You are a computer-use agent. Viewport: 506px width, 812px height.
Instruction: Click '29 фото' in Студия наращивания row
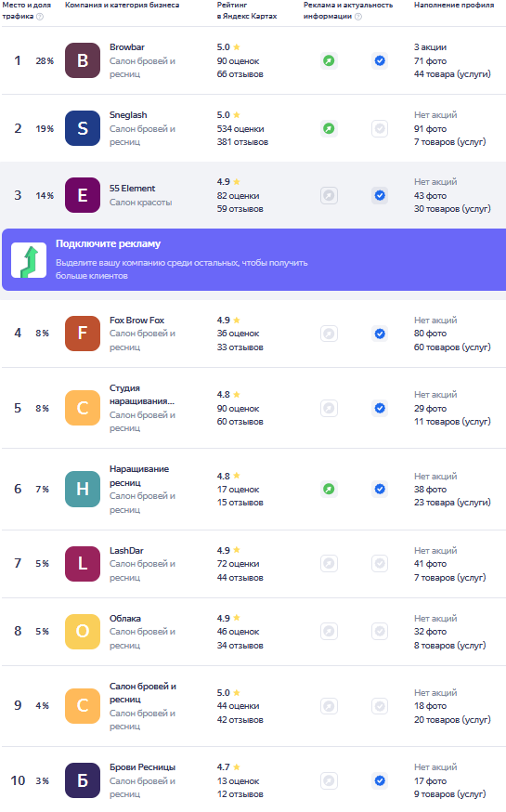[x=430, y=409]
